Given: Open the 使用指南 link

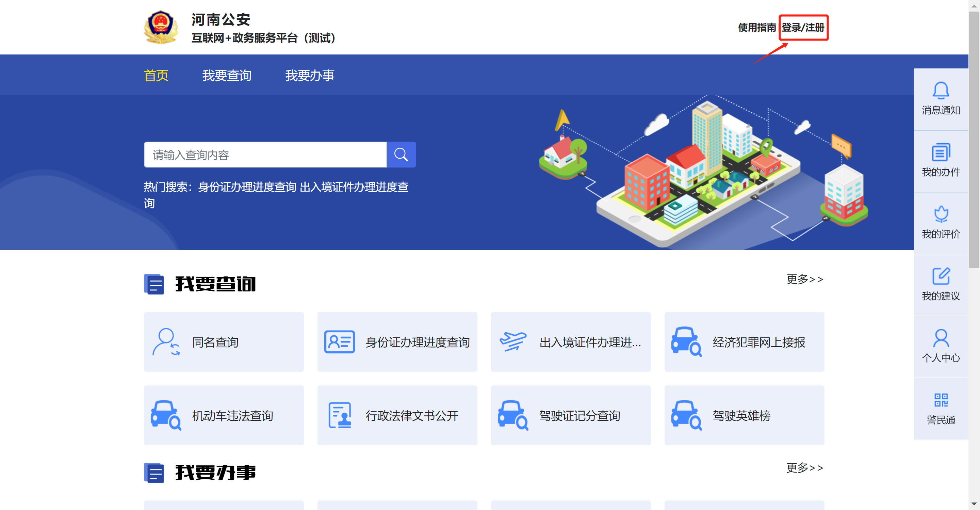Looking at the screenshot, I should [x=757, y=27].
